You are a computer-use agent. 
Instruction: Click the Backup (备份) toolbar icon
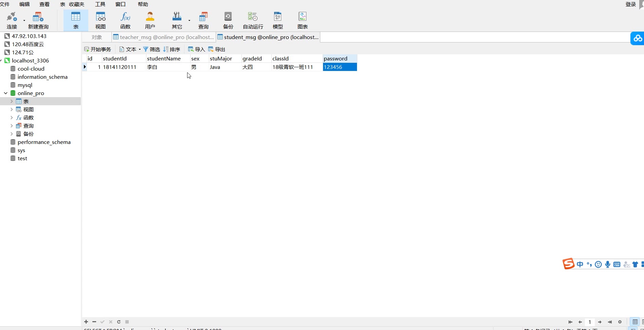tap(228, 20)
